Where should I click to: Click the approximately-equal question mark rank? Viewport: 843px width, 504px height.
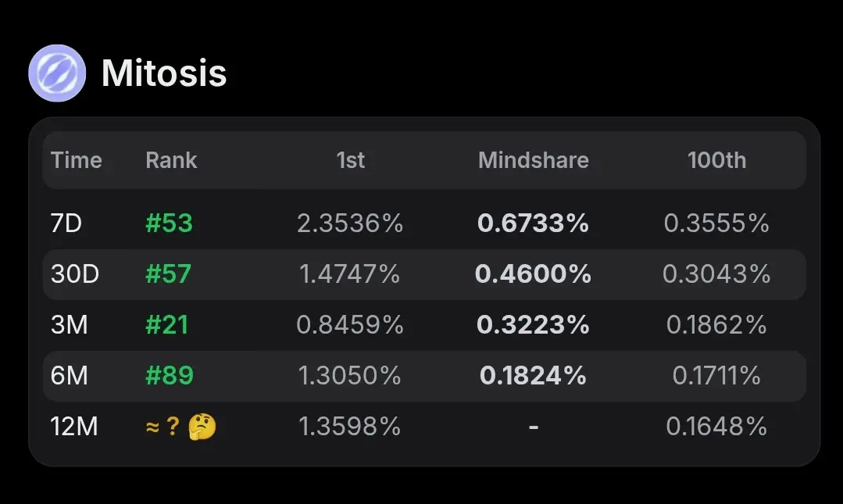[163, 427]
